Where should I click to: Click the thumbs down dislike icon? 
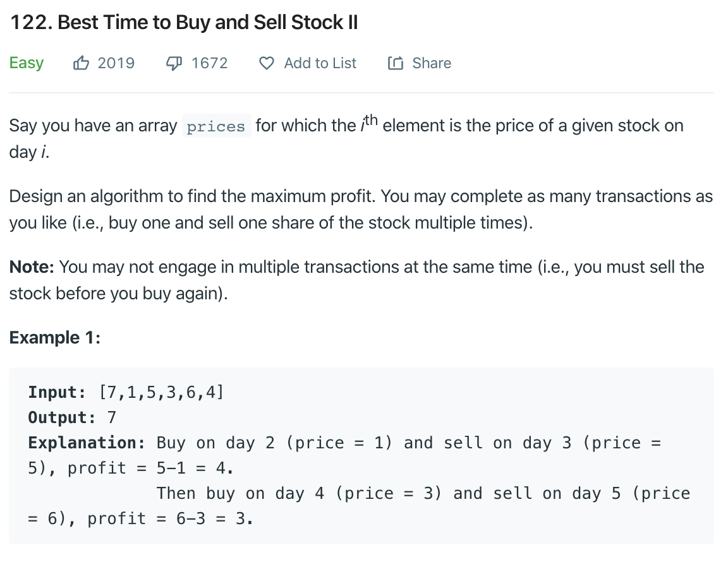pos(173,63)
